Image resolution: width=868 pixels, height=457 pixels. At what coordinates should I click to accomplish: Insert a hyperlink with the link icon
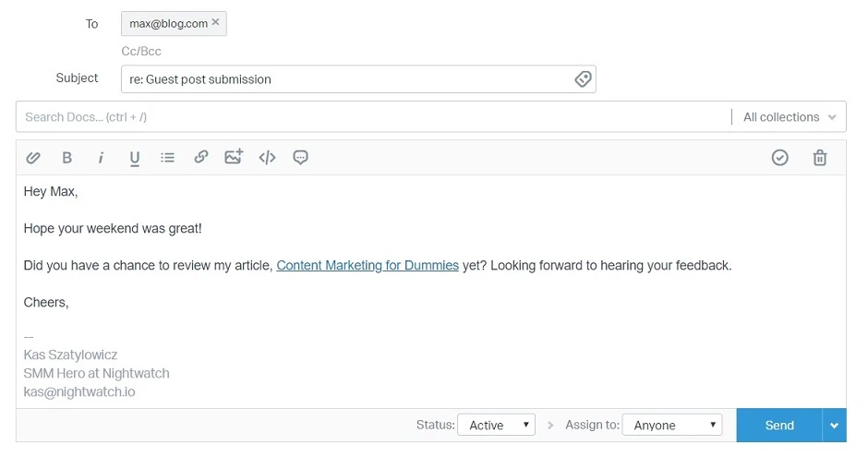(200, 158)
